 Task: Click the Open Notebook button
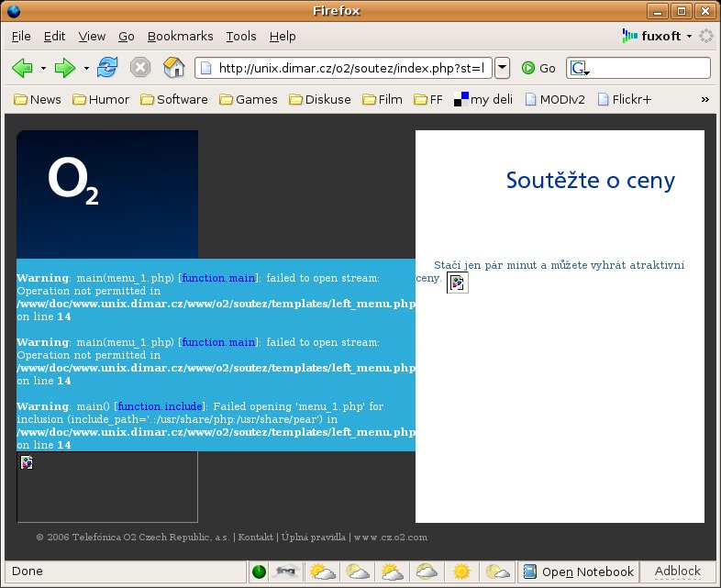579,571
